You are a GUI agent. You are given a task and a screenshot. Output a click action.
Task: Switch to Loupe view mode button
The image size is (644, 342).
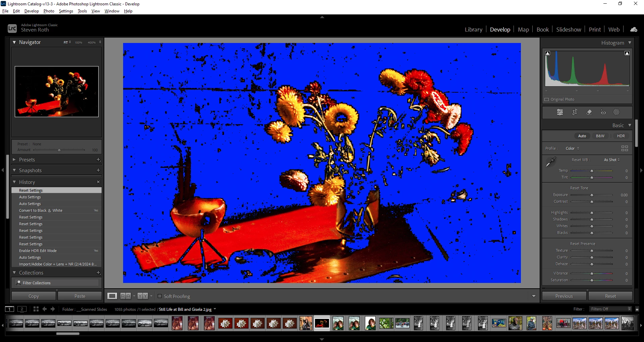(x=112, y=296)
